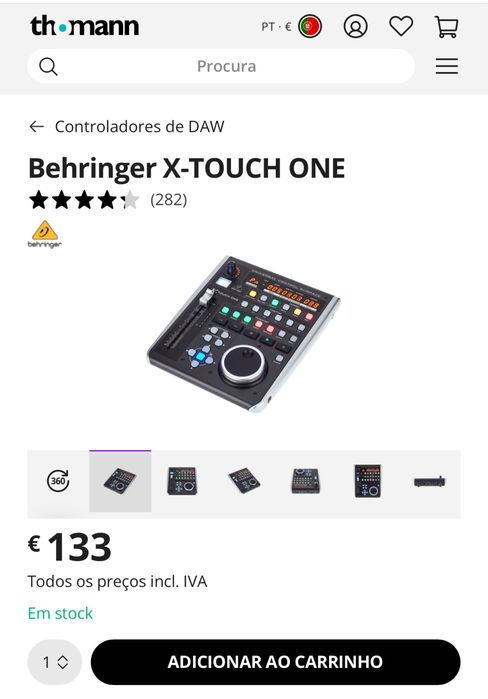The image size is (488, 699).
Task: Select the second product thumbnail, top view
Action: click(x=182, y=481)
